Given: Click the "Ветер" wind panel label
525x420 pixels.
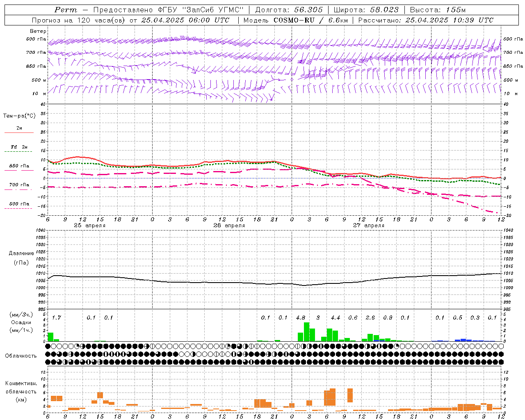Looking at the screenshot, I should point(38,31).
